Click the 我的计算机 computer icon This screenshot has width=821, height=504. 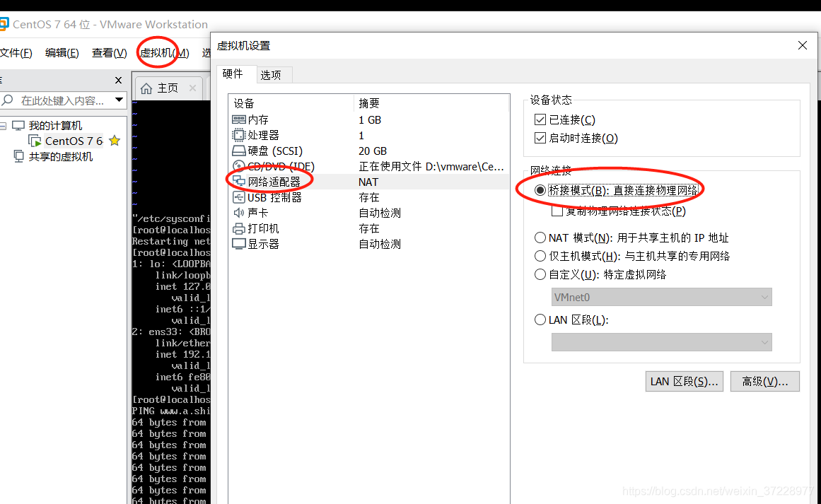[18, 126]
